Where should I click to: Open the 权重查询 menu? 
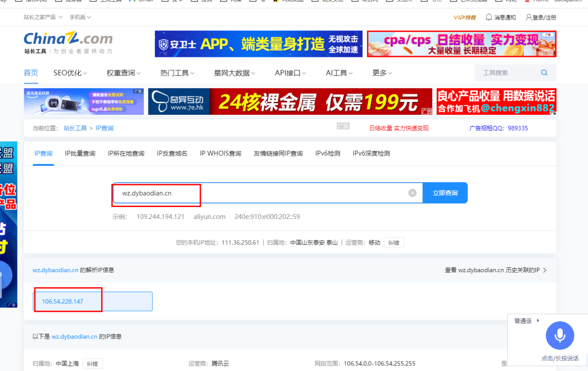(124, 73)
